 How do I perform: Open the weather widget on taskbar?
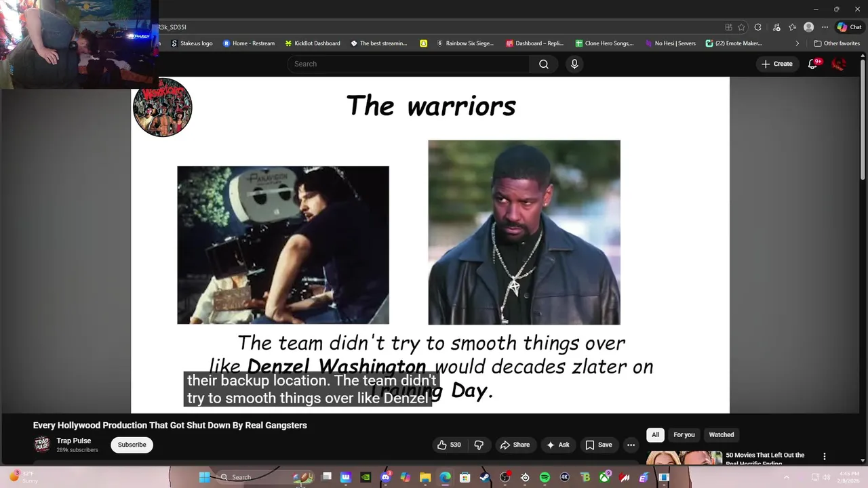[24, 477]
